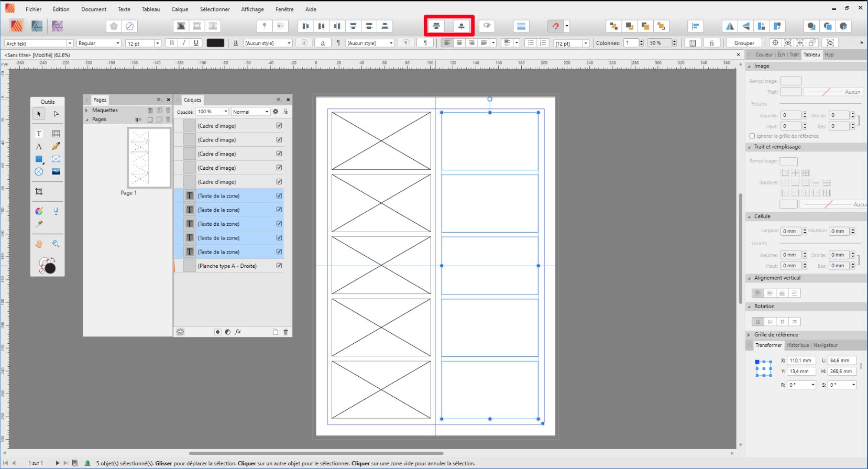Viewport: 868px width, 469px height.
Task: Toggle Underline formatting button
Action: (x=196, y=43)
